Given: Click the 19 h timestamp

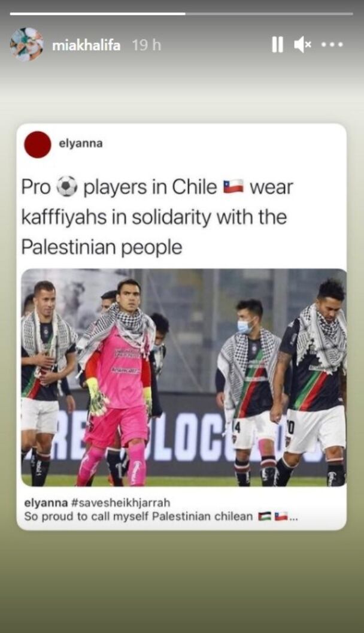Looking at the screenshot, I should tap(147, 46).
